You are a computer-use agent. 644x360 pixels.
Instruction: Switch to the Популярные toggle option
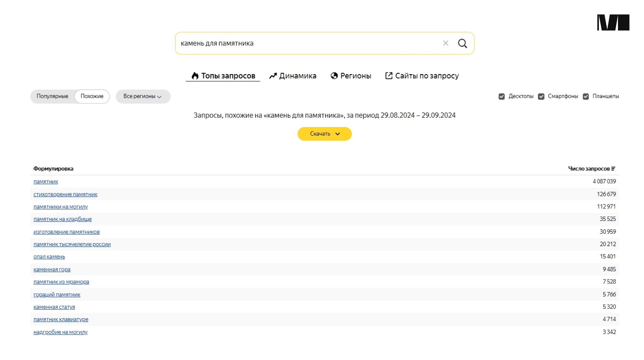click(52, 96)
